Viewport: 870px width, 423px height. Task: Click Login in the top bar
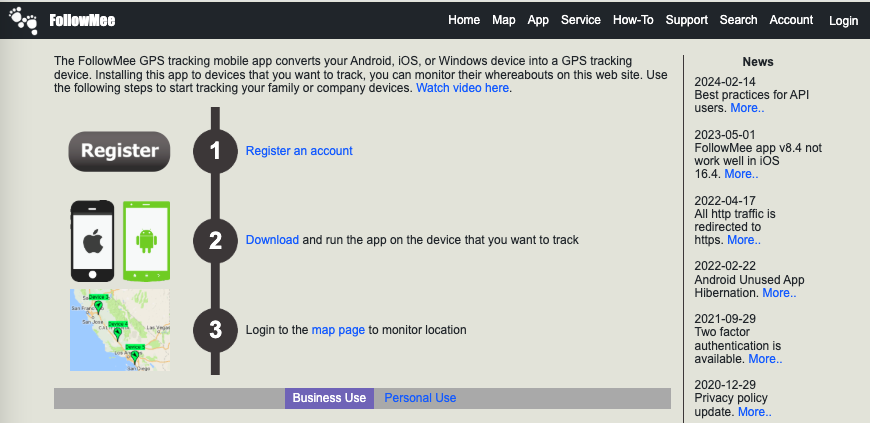[x=843, y=21]
